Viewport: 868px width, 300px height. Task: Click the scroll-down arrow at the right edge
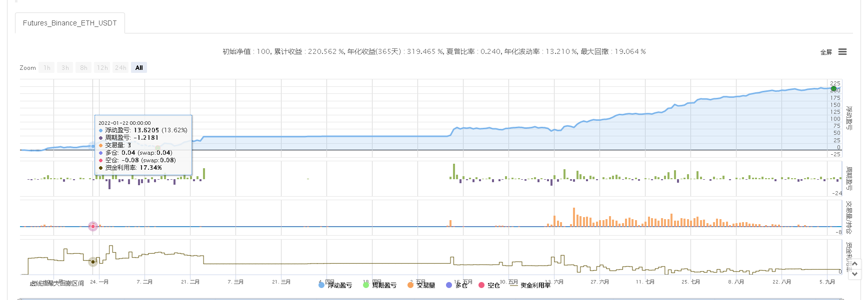pos(855,274)
